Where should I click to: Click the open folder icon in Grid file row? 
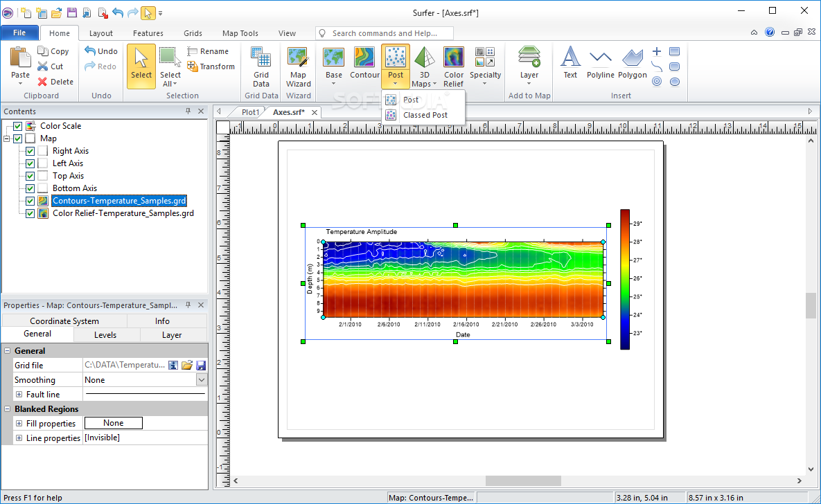pos(187,366)
